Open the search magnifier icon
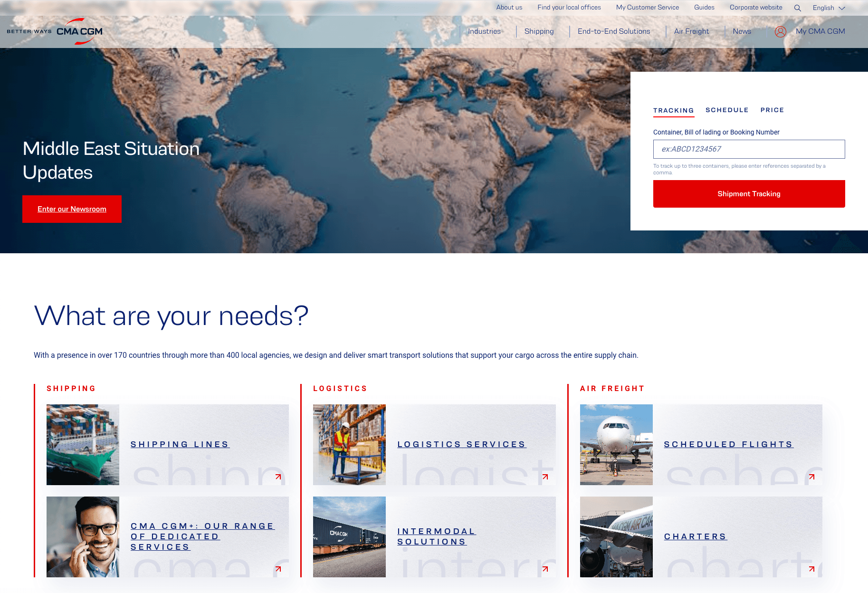This screenshot has width=868, height=593. [x=798, y=8]
